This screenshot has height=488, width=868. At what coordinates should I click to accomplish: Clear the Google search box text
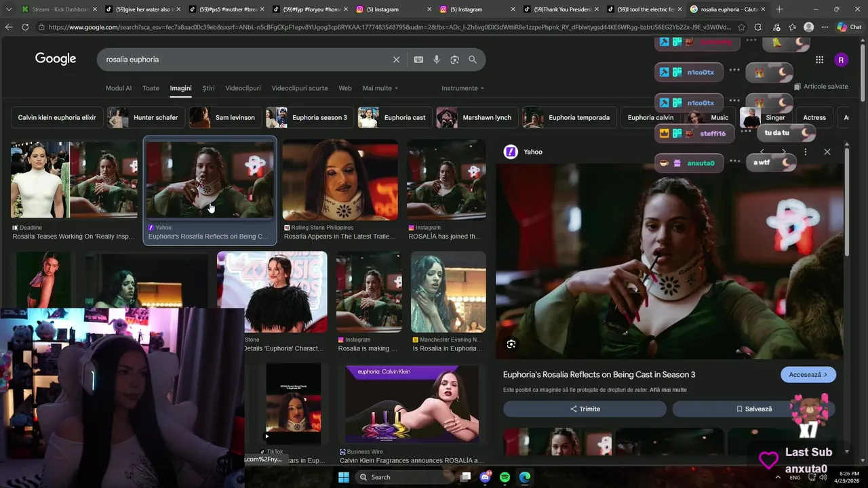(397, 60)
